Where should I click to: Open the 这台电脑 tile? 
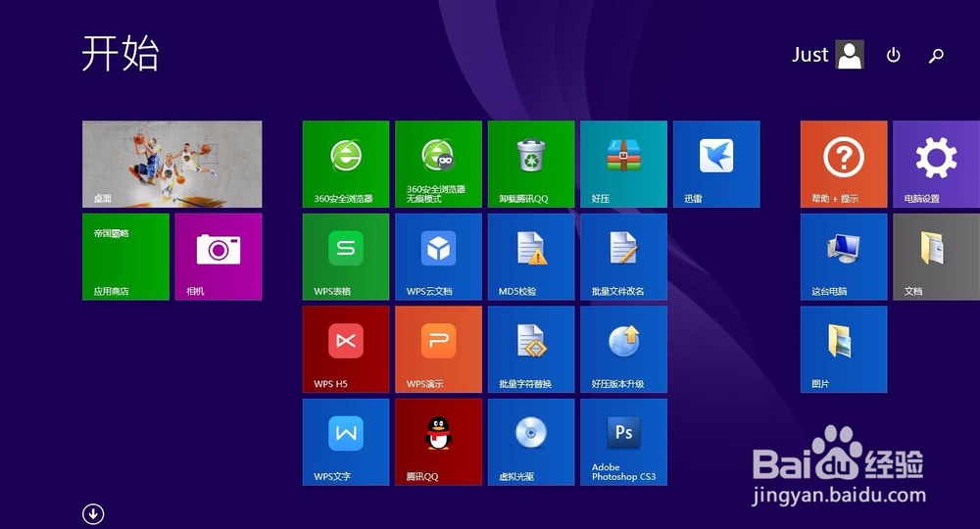pyautogui.click(x=844, y=257)
